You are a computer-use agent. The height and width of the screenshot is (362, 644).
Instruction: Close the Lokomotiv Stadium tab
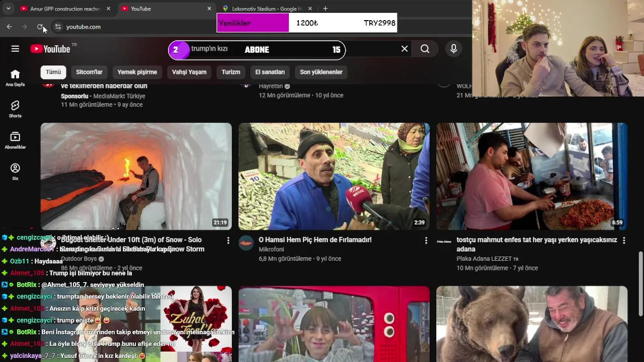click(310, 9)
